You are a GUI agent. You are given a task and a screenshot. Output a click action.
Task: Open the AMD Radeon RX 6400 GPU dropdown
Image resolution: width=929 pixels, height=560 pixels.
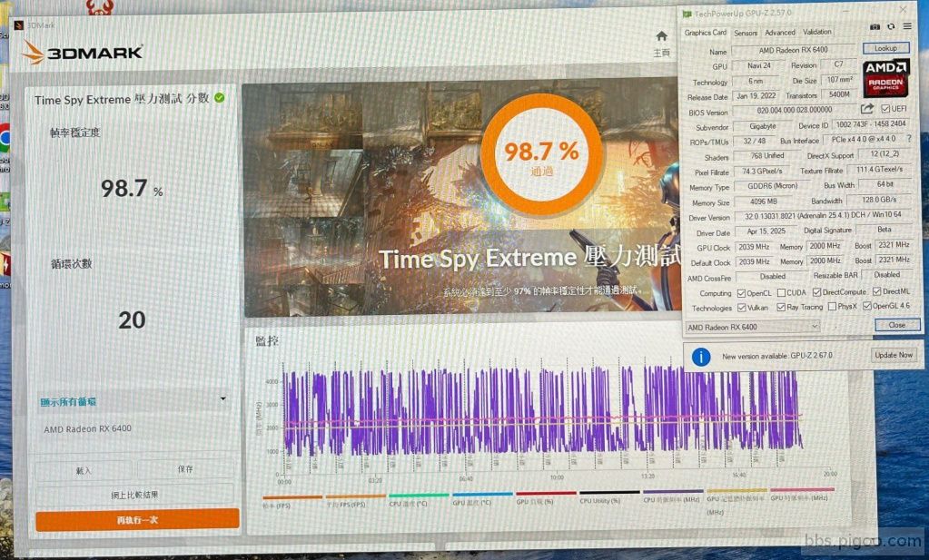pyautogui.click(x=753, y=327)
